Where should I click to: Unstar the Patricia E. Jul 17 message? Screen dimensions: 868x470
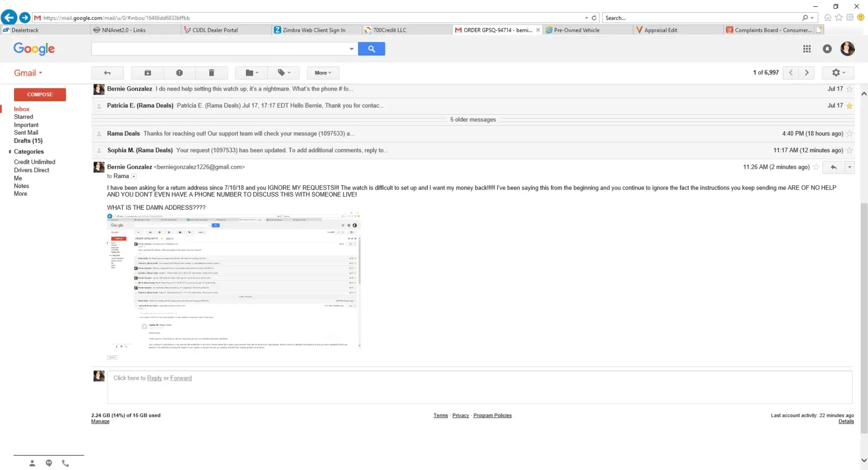point(849,106)
